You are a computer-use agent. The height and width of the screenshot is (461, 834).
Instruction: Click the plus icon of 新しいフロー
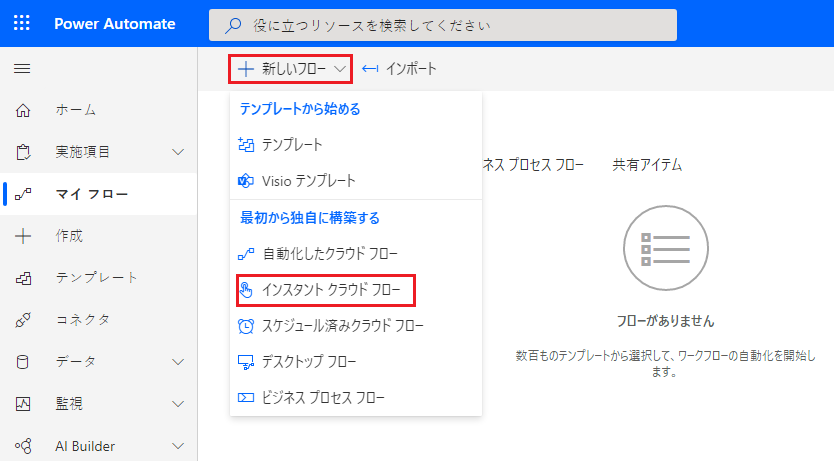[x=245, y=69]
